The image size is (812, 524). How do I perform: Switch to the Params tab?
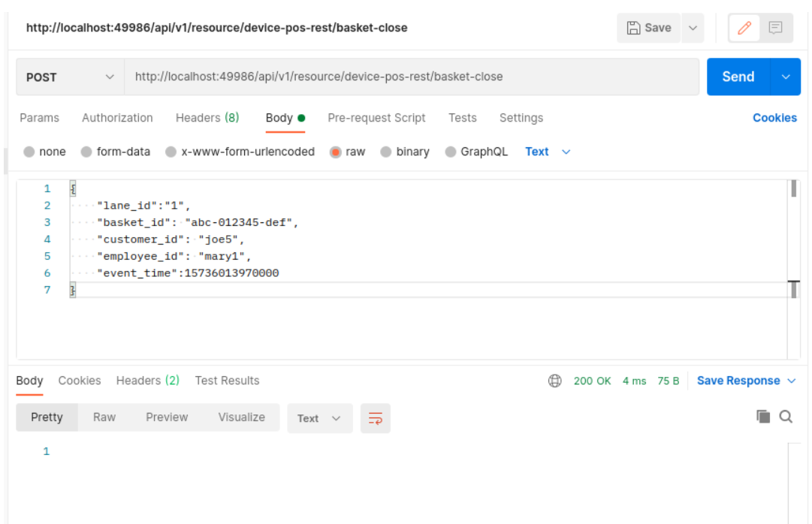pos(39,118)
